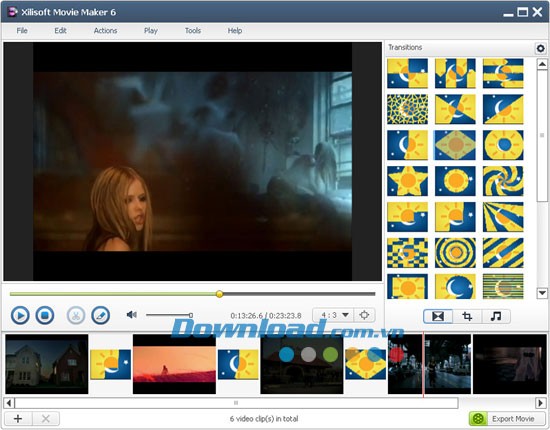Select the sun circle on blue transition
Image resolution: width=550 pixels, height=430 pixels.
455,181
